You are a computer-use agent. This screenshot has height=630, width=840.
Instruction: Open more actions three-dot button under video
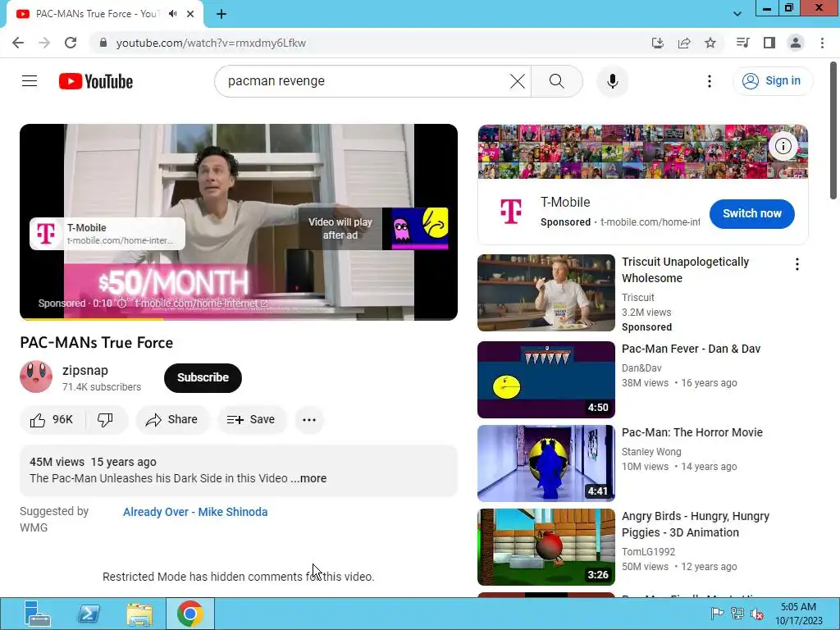tap(309, 419)
